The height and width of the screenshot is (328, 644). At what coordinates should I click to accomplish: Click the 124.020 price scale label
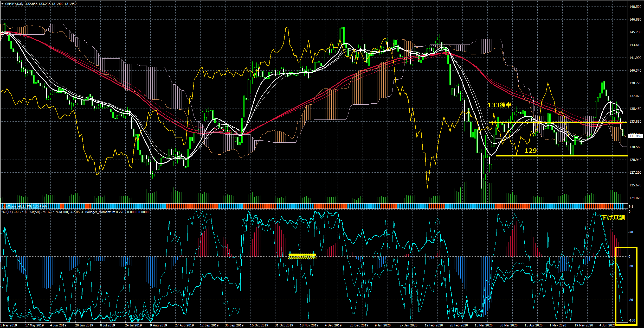(635, 198)
